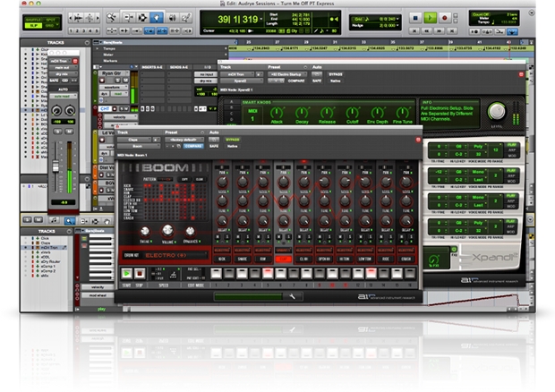555x392 pixels.
Task: Trigger the Crash pad in Boom
Action: tap(406, 259)
